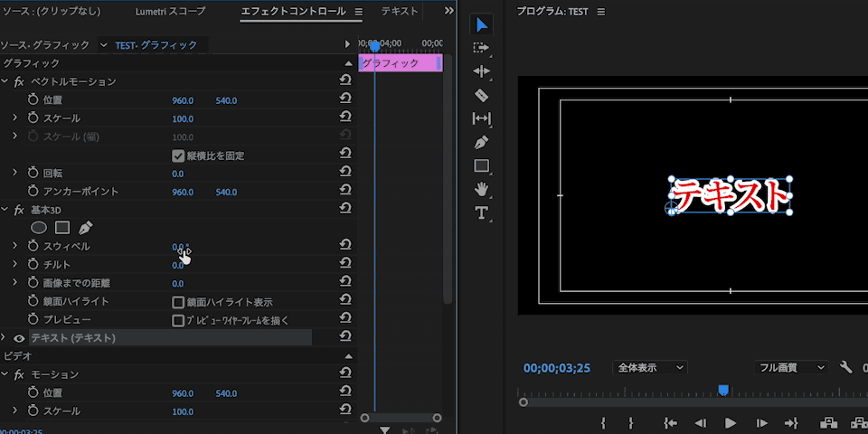Step forward one frame

tap(761, 423)
